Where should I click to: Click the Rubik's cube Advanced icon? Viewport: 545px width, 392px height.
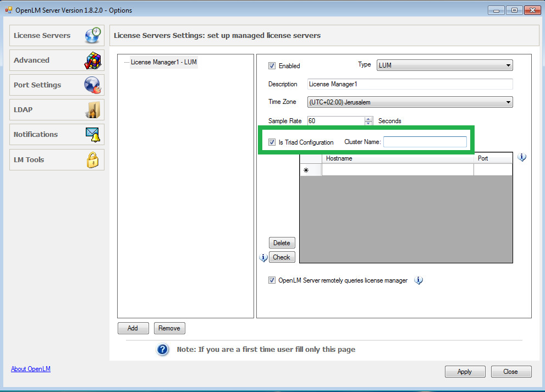[x=93, y=60]
